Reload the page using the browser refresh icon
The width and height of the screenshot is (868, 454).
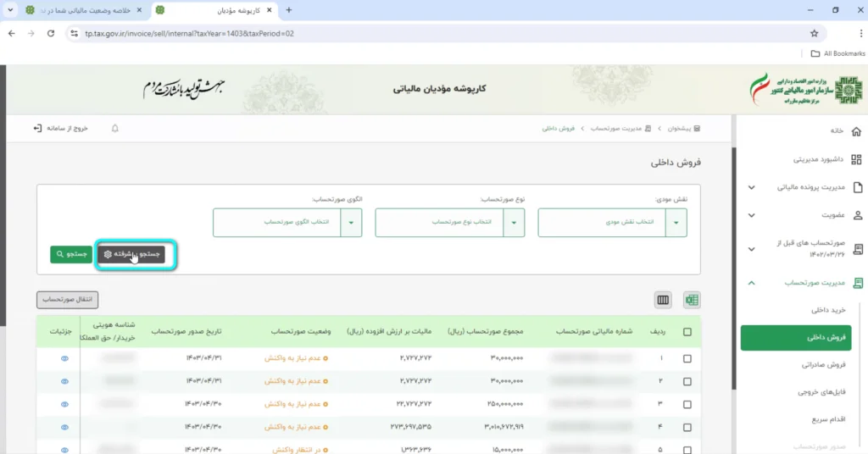51,33
